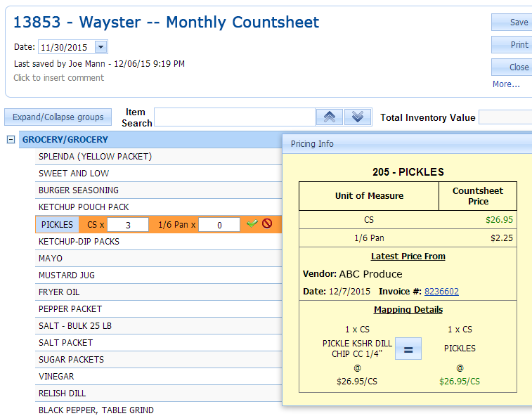Click to insert comment text
The width and height of the screenshot is (532, 416).
coord(58,78)
